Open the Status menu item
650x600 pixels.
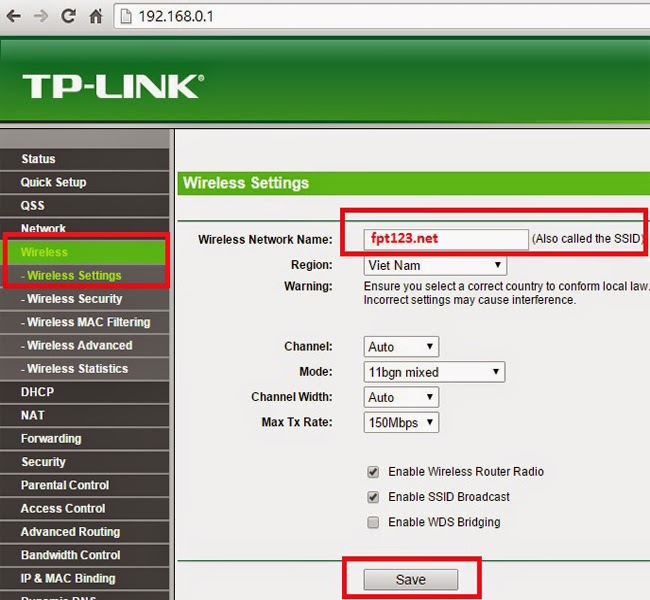85,159
